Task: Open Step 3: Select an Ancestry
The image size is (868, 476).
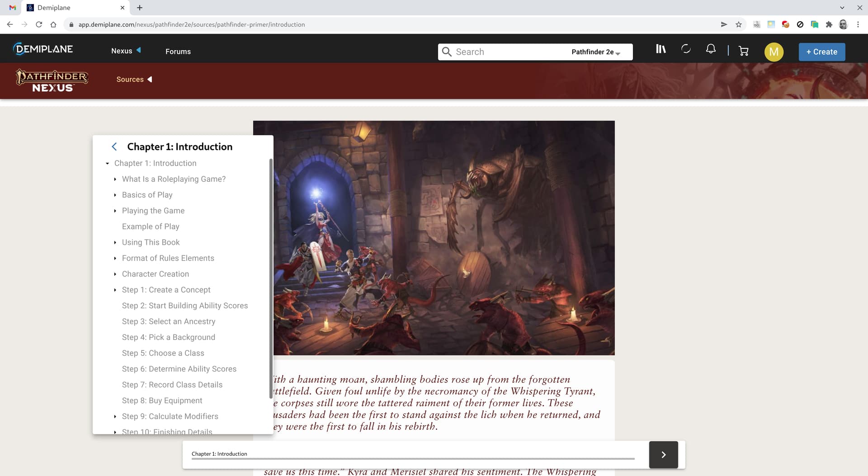Action: point(169,321)
